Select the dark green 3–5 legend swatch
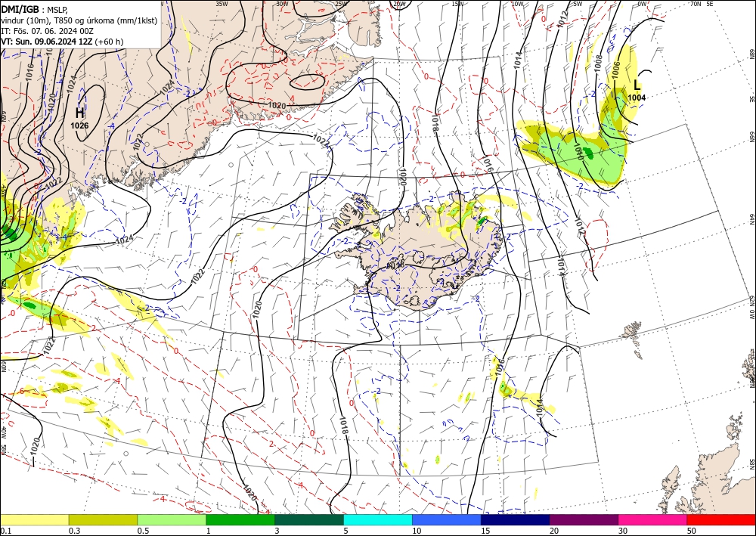The height and width of the screenshot is (536, 756). 309,519
